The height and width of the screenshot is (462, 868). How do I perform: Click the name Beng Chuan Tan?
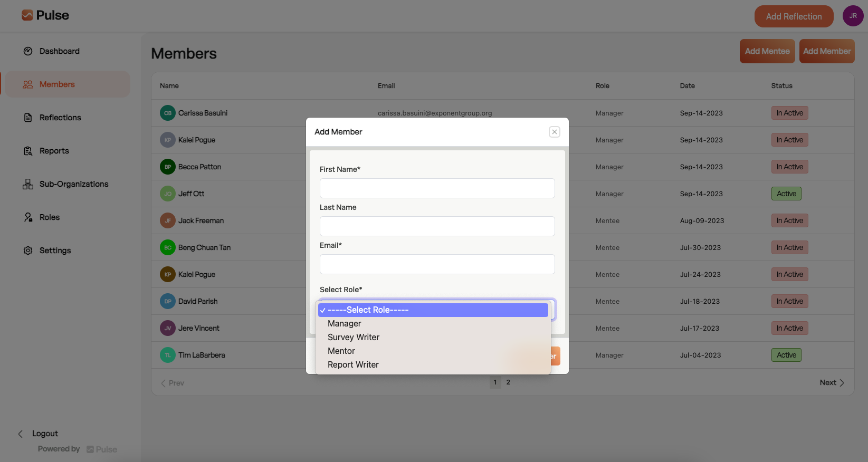(204, 247)
